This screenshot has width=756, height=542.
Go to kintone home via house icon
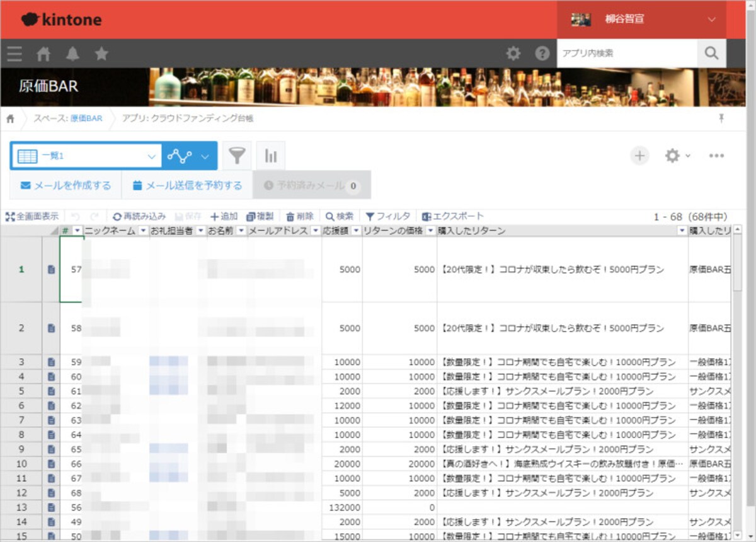click(x=43, y=54)
